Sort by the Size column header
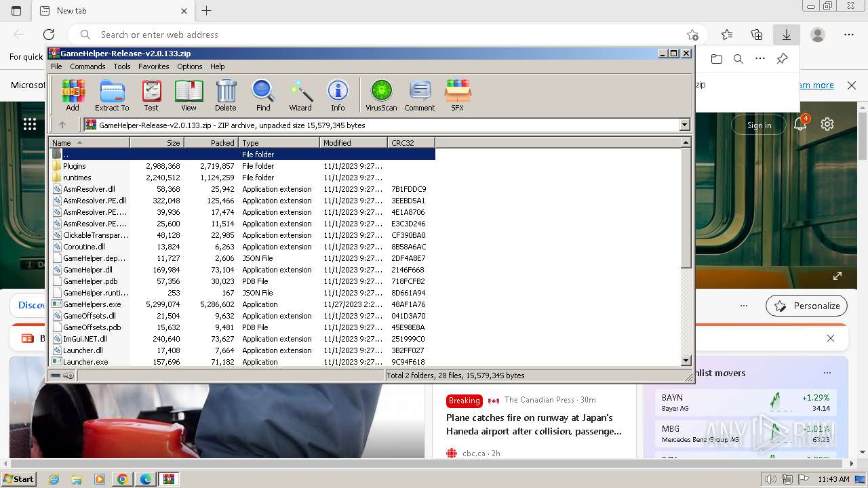The height and width of the screenshot is (488, 868). tap(157, 142)
